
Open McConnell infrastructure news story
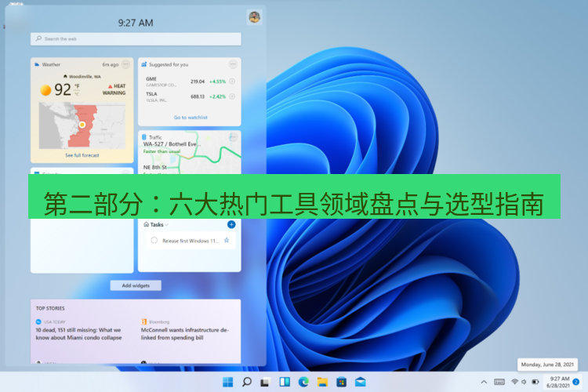(x=185, y=333)
